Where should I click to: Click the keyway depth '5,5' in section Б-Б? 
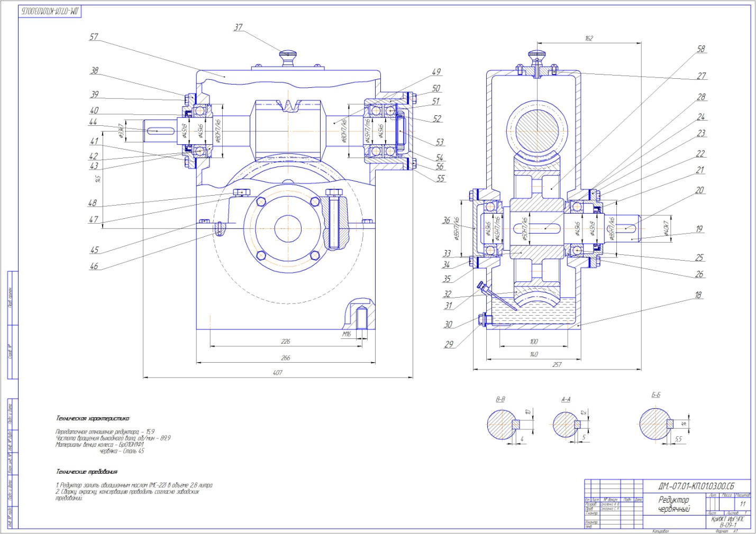click(678, 439)
